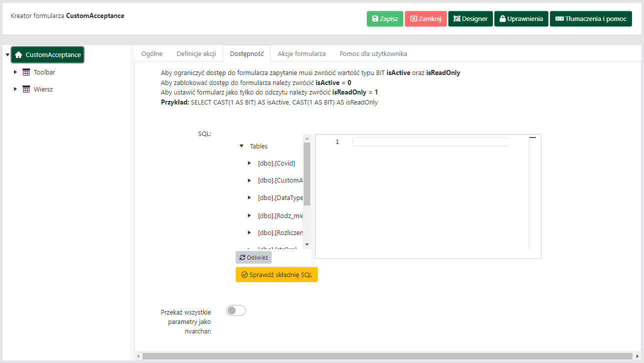Click the home icon on CustomAcceptance node
Viewport: 644px width, 363px height.
(19, 55)
